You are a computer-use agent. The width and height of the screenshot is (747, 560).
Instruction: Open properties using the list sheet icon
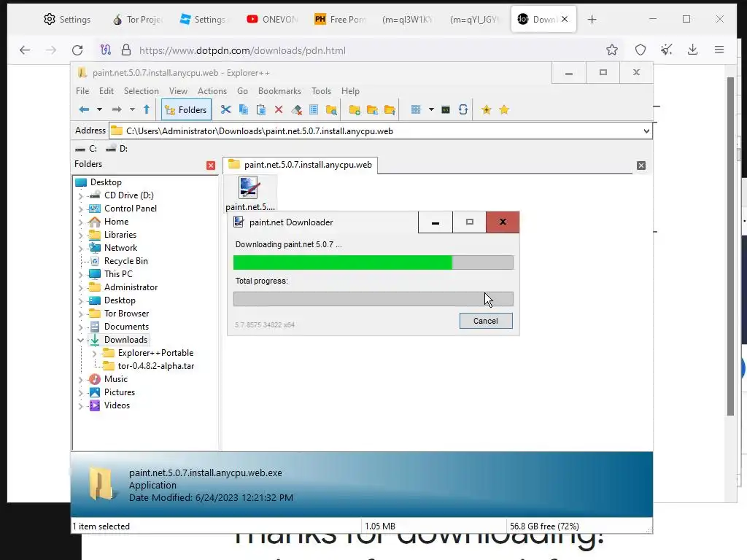pyautogui.click(x=314, y=110)
